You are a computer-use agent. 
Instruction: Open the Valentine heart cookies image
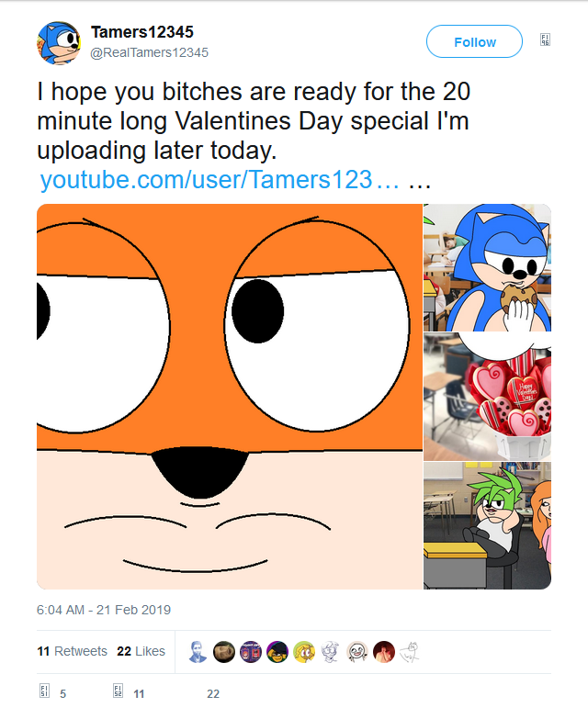pos(487,396)
